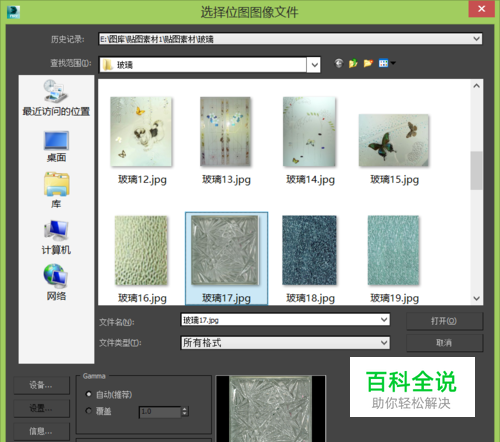
Task: Click the 玻璃19.jpg file name label
Action: tap(394, 298)
